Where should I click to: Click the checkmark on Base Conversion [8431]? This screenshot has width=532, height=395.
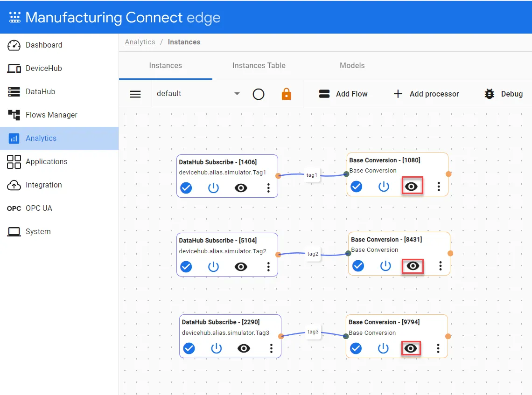click(358, 266)
